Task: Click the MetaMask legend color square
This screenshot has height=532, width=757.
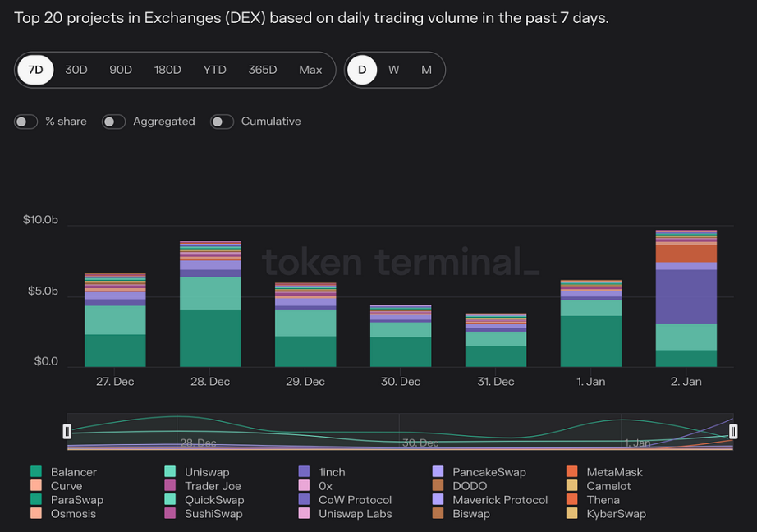Action: [x=571, y=471]
